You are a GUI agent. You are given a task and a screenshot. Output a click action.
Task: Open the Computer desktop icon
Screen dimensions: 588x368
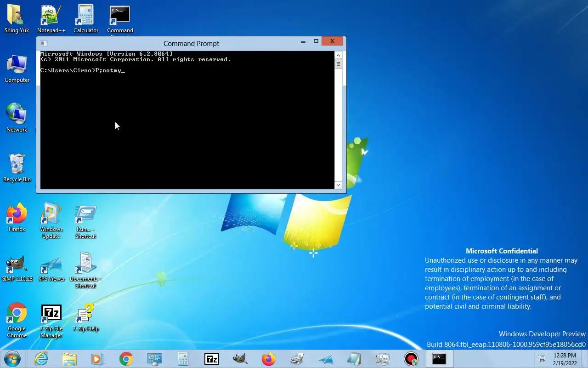pyautogui.click(x=17, y=69)
